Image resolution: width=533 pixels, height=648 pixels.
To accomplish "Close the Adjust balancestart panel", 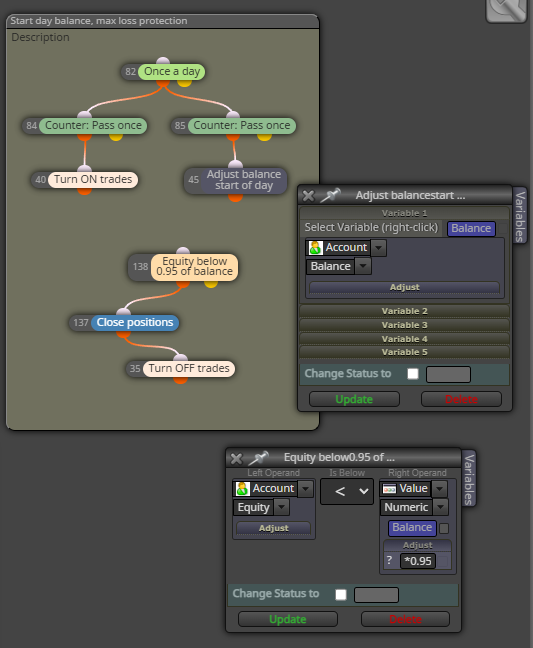I will tap(308, 195).
